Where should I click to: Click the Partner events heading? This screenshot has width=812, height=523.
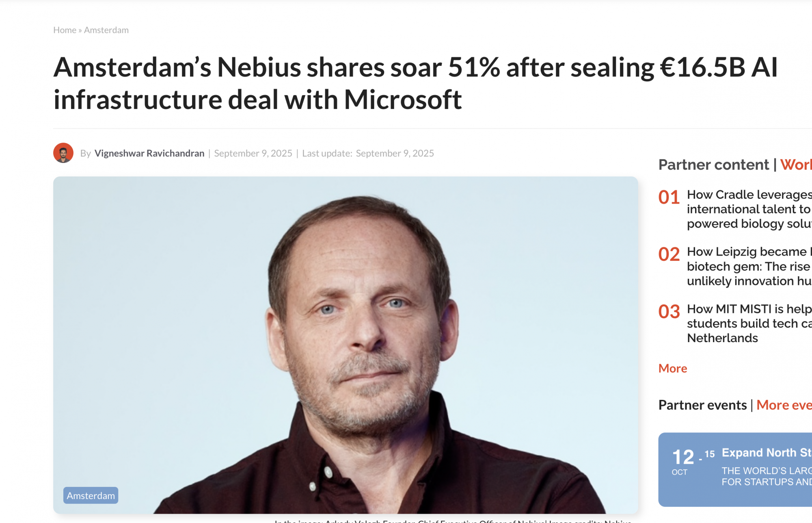(702, 405)
